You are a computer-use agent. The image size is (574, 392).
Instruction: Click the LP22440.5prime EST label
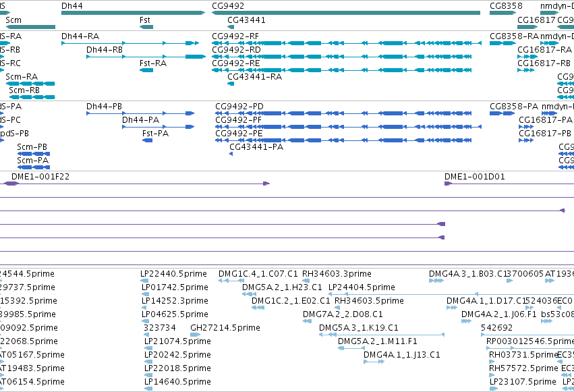173,274
